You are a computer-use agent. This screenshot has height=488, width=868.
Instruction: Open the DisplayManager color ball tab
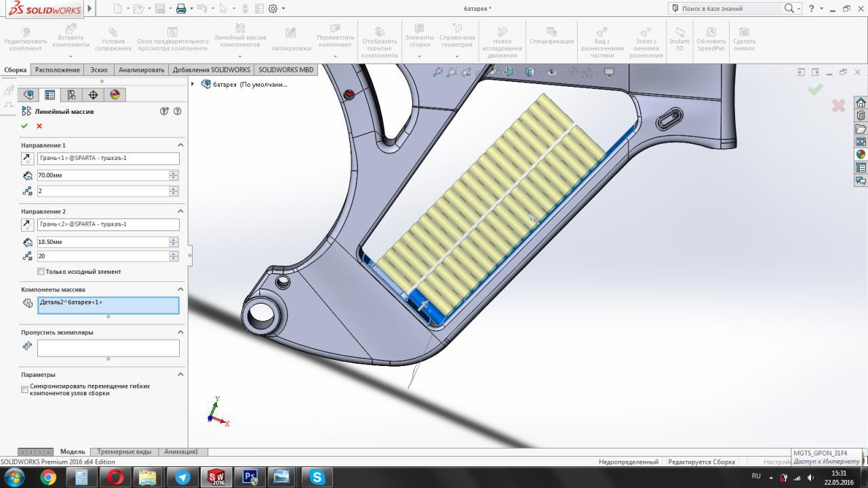pos(115,95)
